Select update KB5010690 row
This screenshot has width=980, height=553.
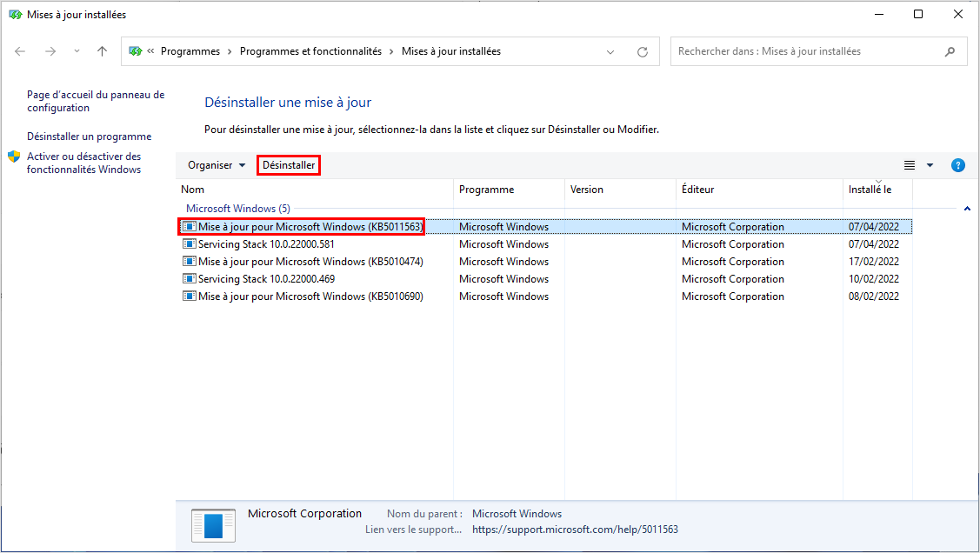(x=543, y=296)
